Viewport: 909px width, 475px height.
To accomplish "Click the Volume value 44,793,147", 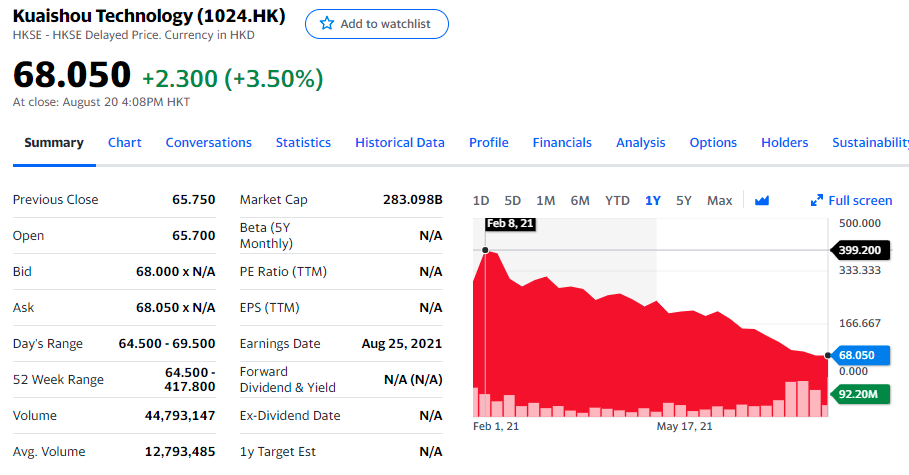I will [180, 415].
